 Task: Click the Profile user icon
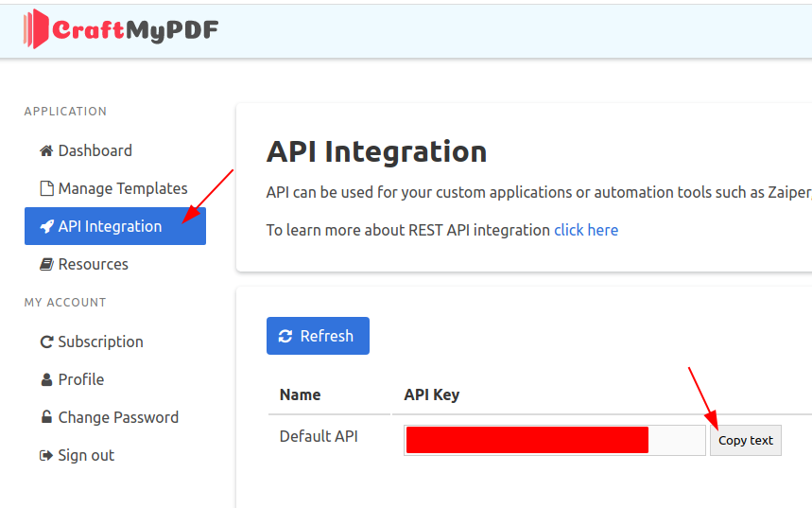click(x=46, y=379)
